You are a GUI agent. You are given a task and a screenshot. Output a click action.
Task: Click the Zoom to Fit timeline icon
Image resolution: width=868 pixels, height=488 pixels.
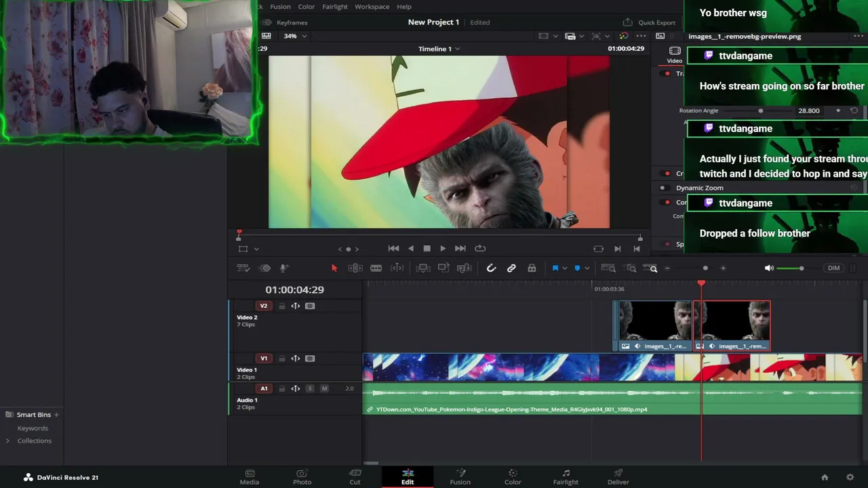tap(608, 268)
